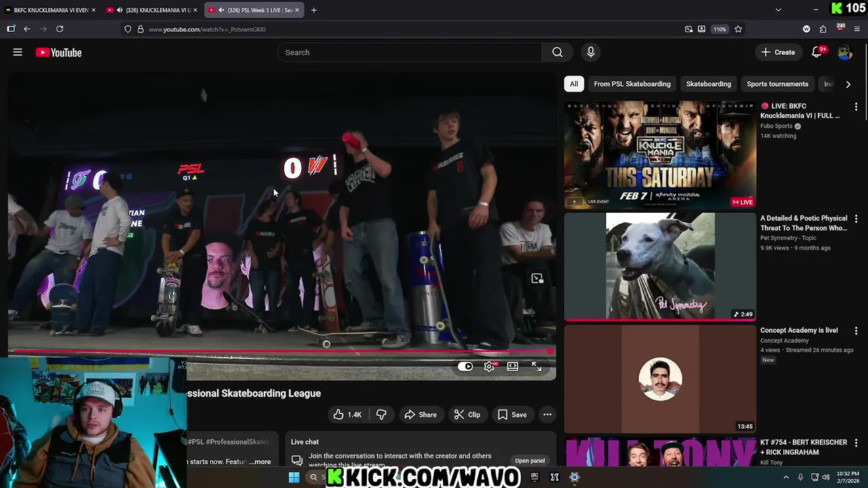Image resolution: width=868 pixels, height=488 pixels.
Task: Enter fullscreen on the video player
Action: 536,367
